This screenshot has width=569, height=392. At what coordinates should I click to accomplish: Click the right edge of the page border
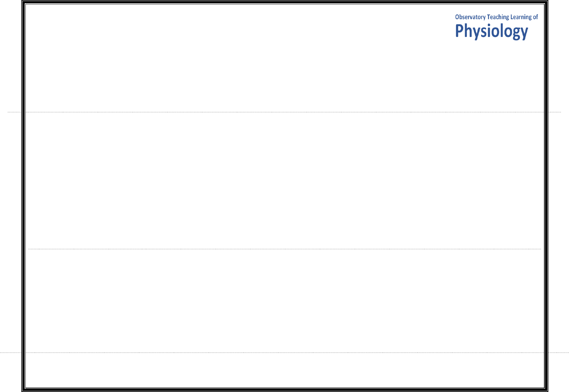[x=546, y=196]
